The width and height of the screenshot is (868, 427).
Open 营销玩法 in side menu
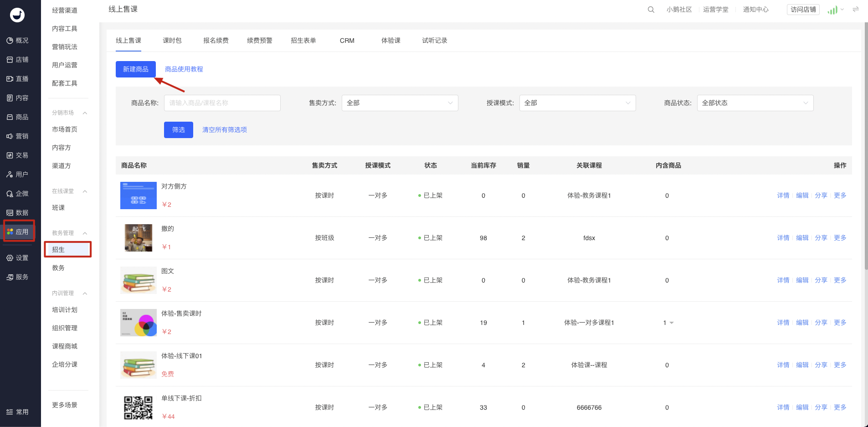click(65, 47)
